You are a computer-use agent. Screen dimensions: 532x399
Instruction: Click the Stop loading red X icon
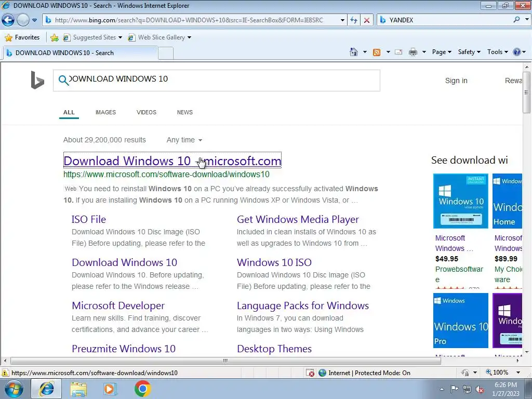(x=367, y=20)
